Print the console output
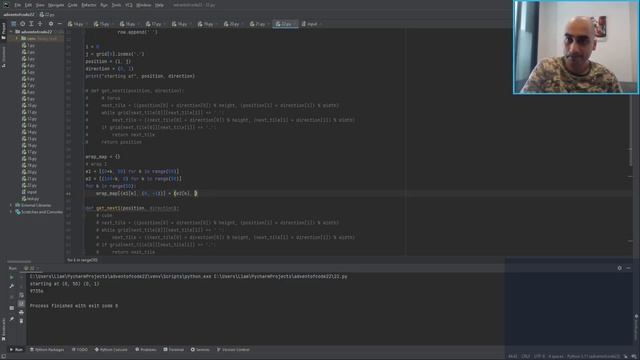This screenshot has width=640, height=360. [x=21, y=312]
